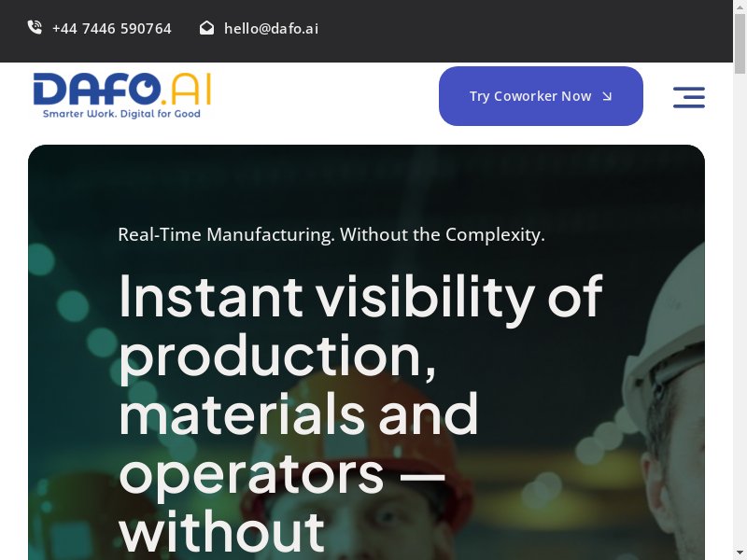Click the open envelope email icon

click(x=206, y=28)
